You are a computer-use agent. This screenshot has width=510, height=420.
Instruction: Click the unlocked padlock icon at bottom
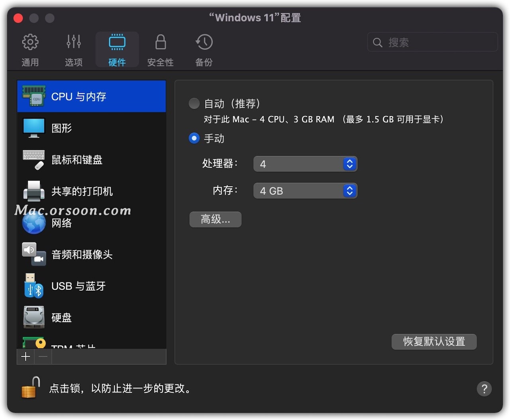point(31,388)
